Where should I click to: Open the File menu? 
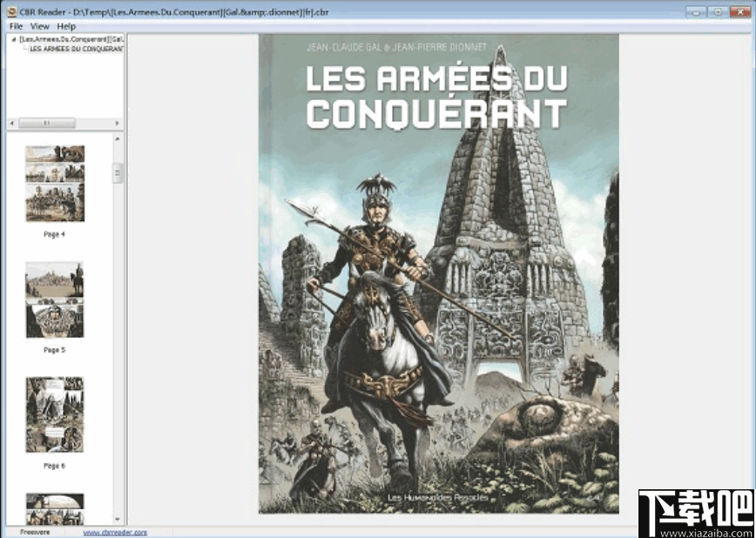(16, 26)
